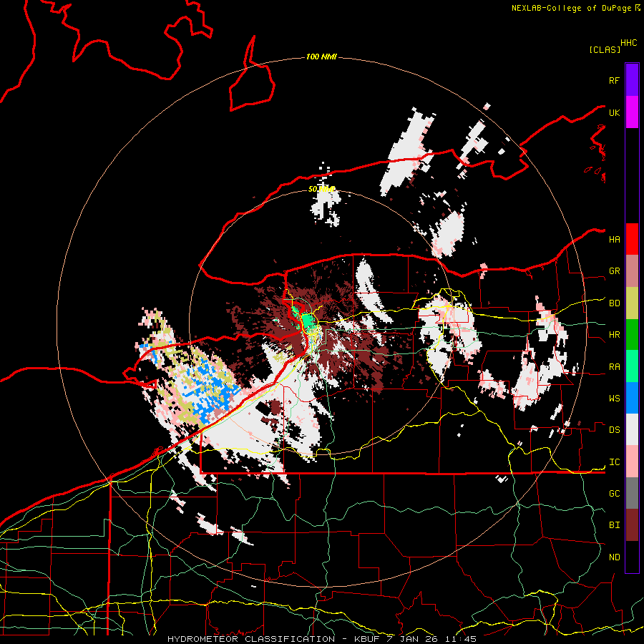Click the GC gray legend swatch

pos(632,493)
